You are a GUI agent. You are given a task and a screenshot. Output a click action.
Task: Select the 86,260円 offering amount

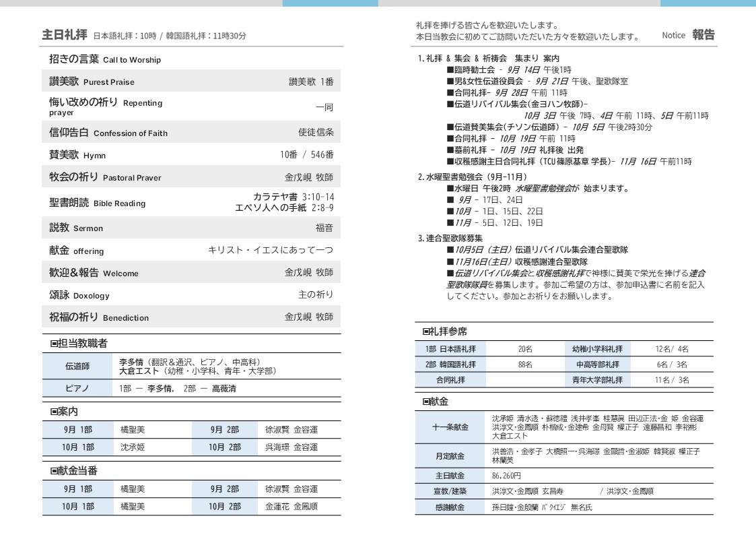point(507,476)
